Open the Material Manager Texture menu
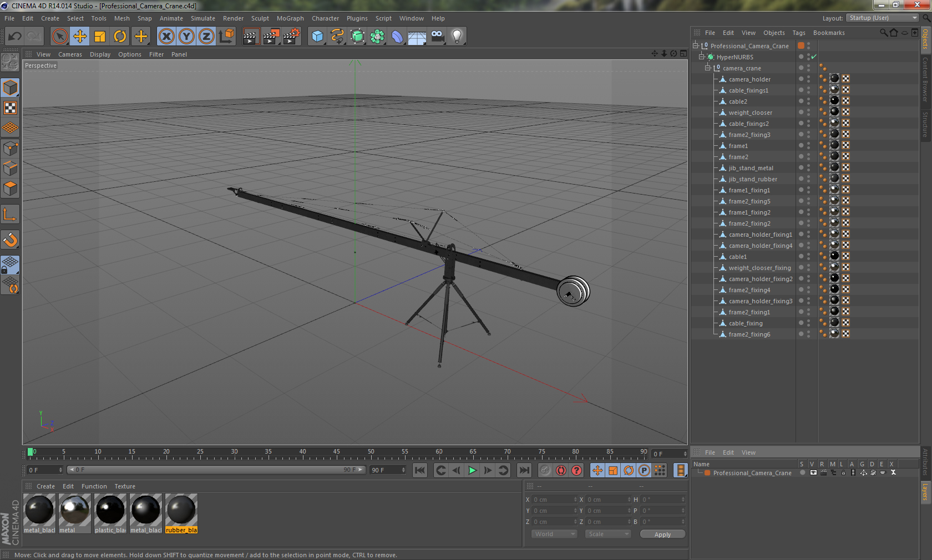Image resolution: width=932 pixels, height=560 pixels. tap(125, 486)
